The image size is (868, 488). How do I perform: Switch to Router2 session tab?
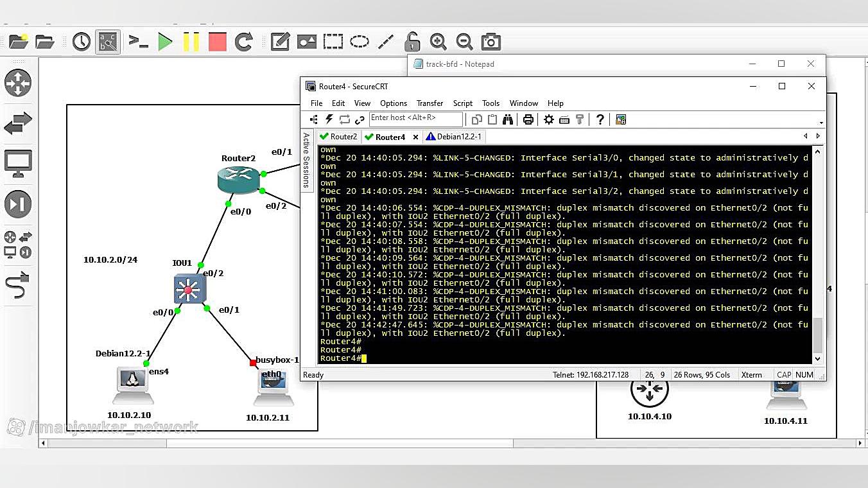tap(338, 137)
